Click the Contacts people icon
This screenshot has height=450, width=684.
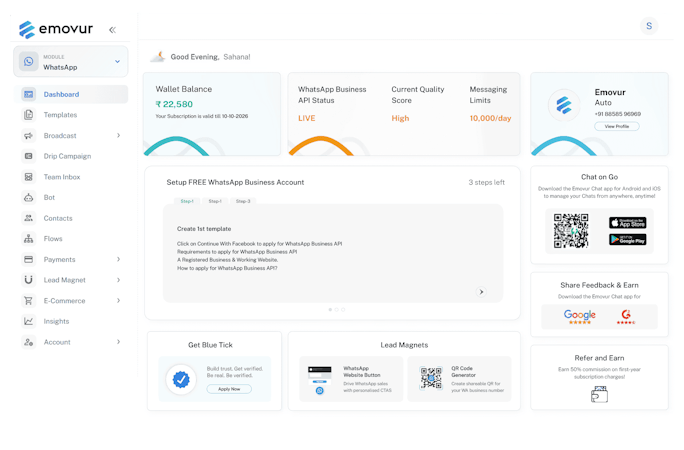pyautogui.click(x=28, y=218)
